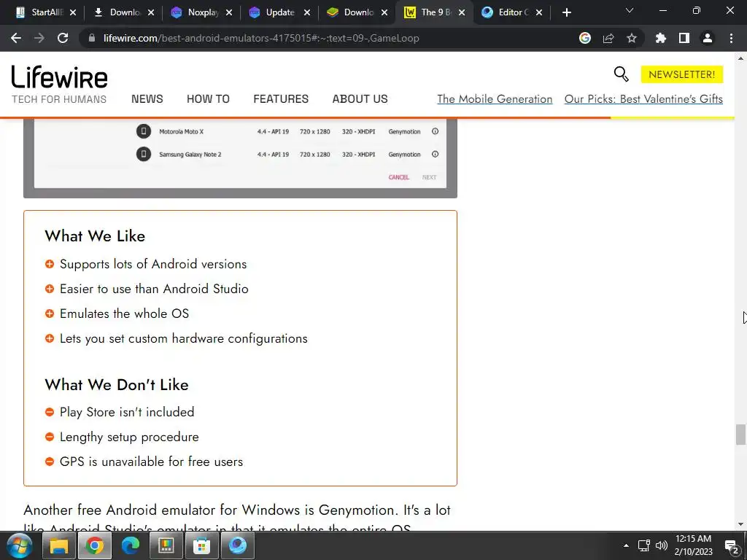Open Microsoft Store from the taskbar
The height and width of the screenshot is (560, 747).
tap(201, 545)
